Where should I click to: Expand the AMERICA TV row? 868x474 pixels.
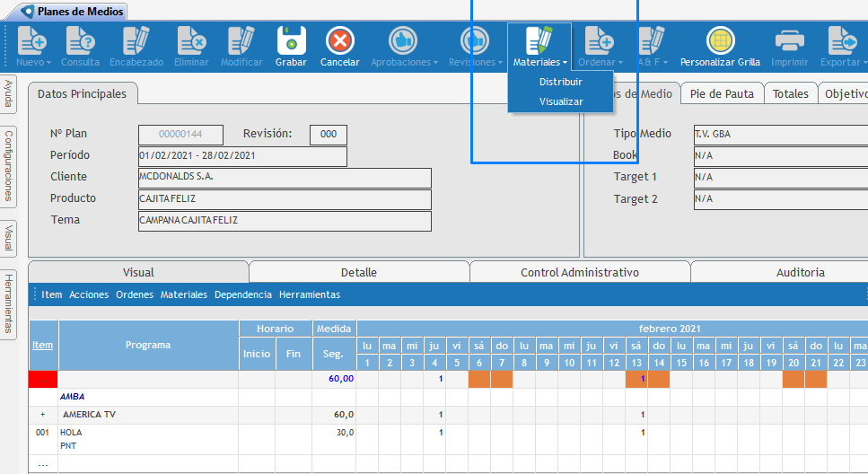[42, 415]
